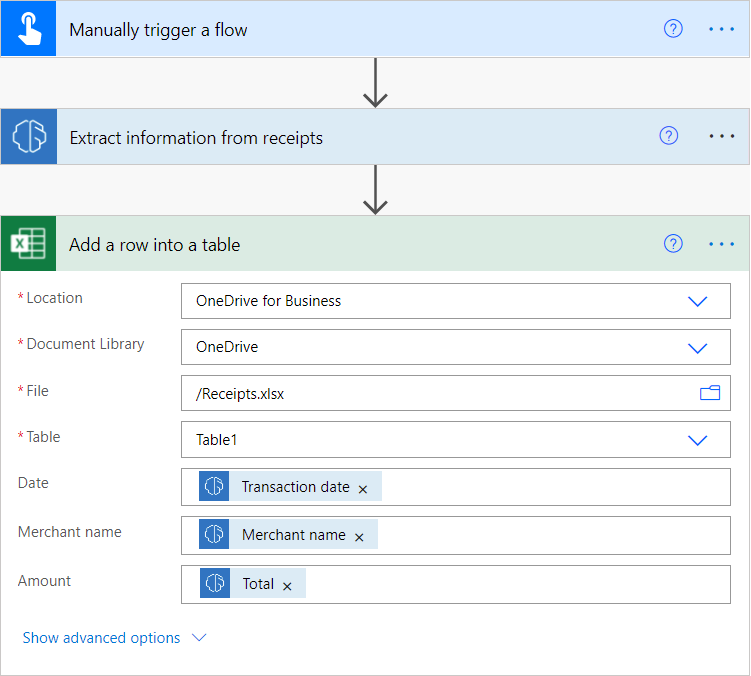Open the folder picker for the File field

(x=710, y=394)
